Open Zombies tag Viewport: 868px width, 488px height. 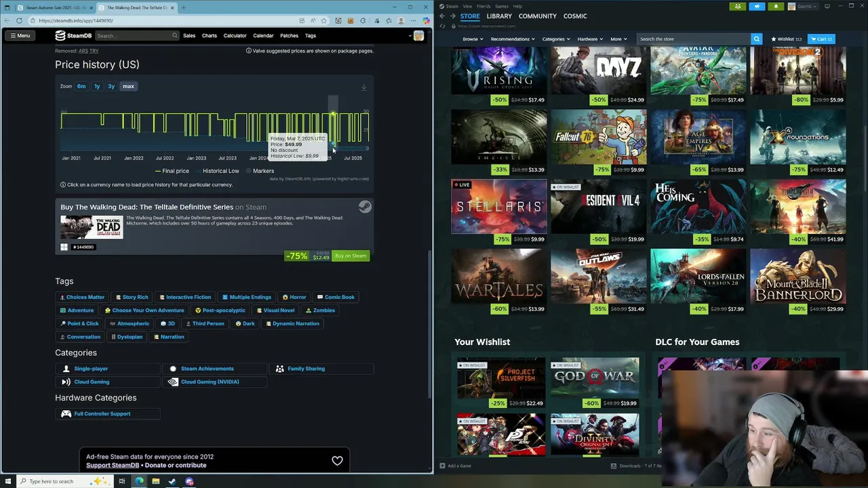pyautogui.click(x=320, y=310)
